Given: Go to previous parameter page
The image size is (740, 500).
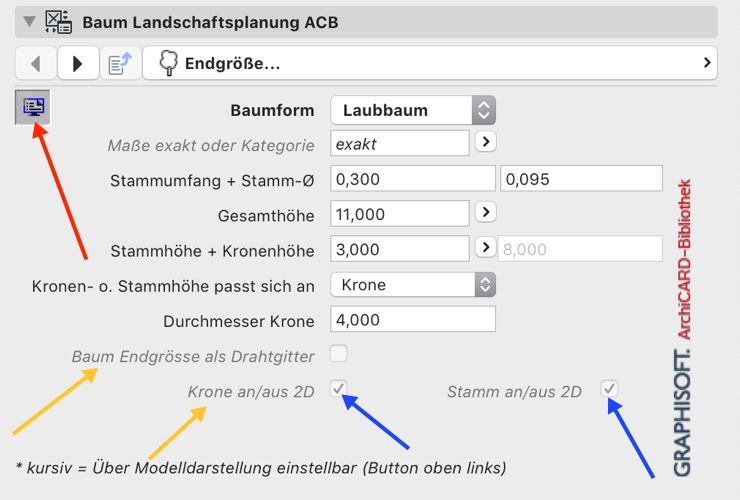Looking at the screenshot, I should coord(36,64).
